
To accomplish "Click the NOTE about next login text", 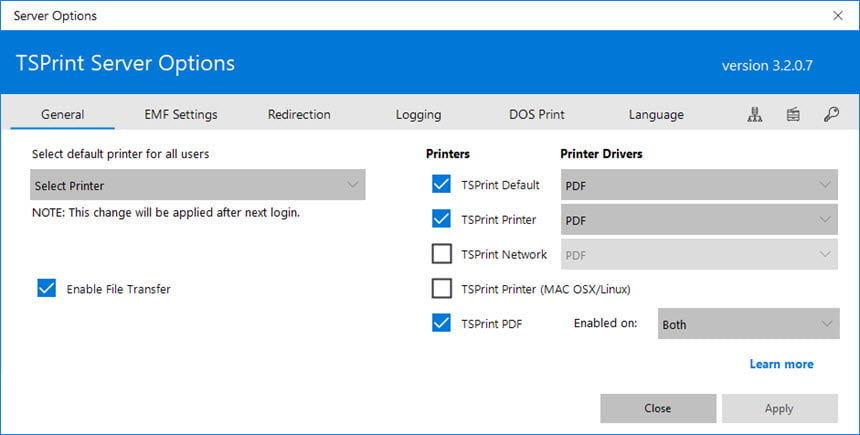I will (166, 212).
